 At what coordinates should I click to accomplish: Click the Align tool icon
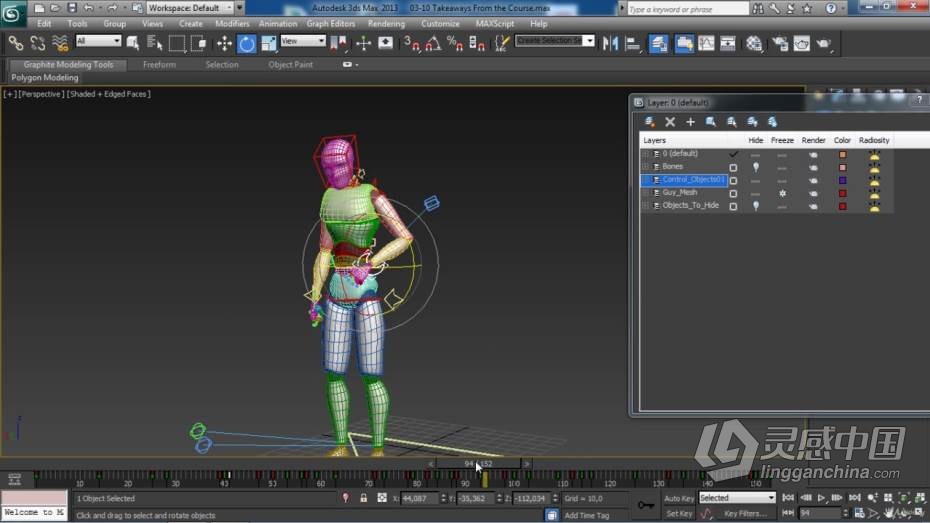pos(633,43)
